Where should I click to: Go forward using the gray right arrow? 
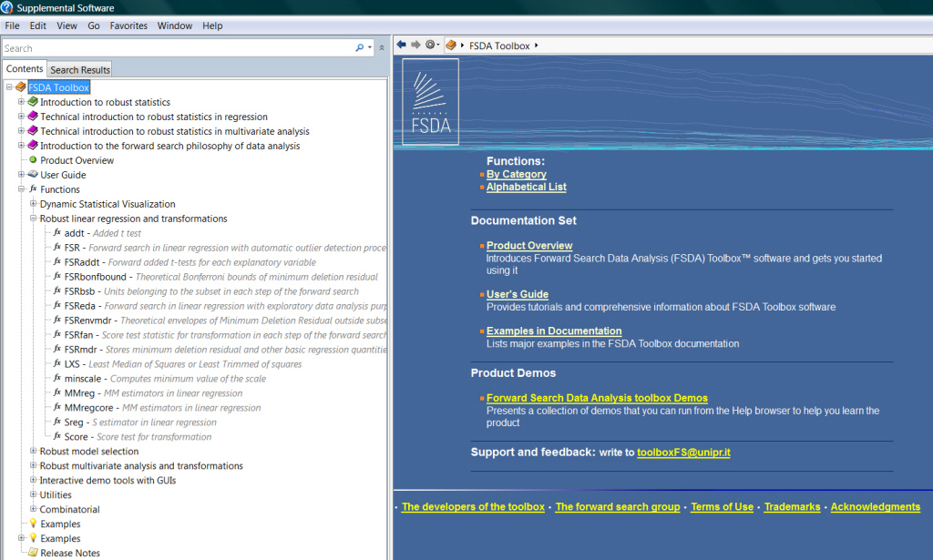click(415, 45)
